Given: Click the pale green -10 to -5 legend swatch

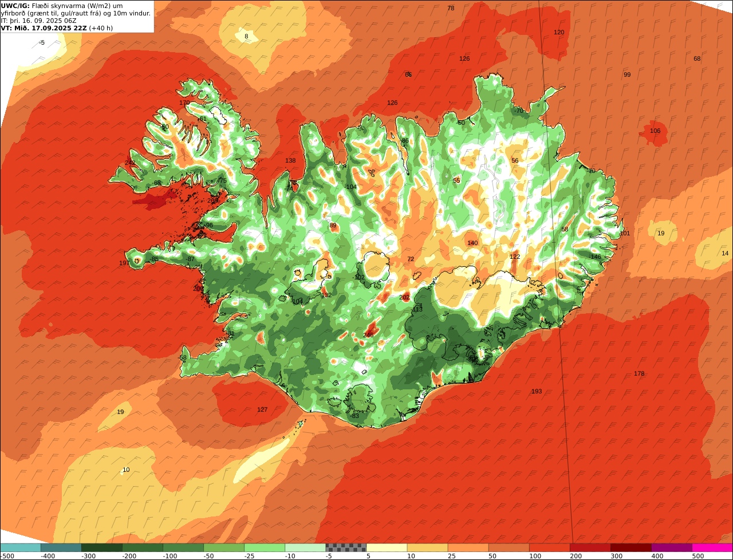Looking at the screenshot, I should pos(305,547).
